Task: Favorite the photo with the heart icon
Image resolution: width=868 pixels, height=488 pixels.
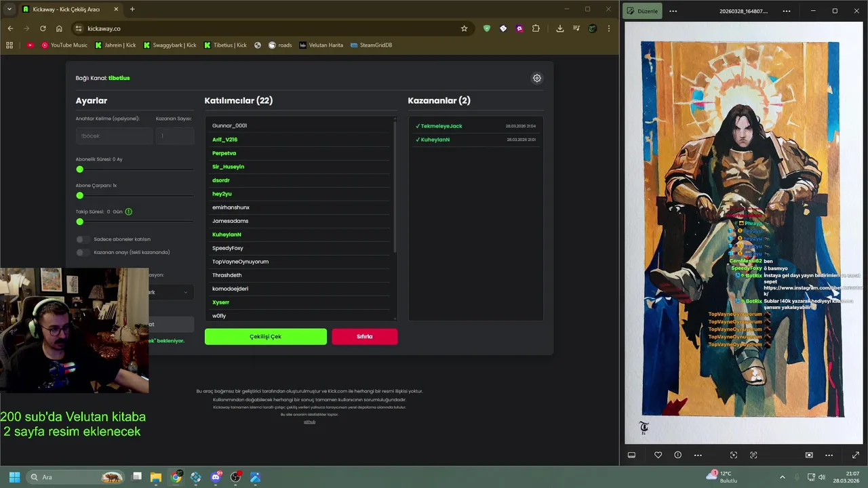Action: (x=658, y=455)
